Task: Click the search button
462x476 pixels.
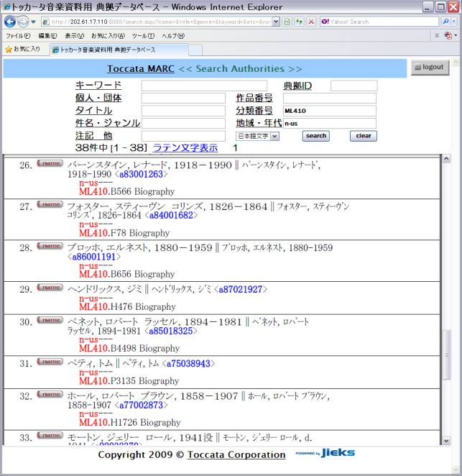Action: [x=316, y=136]
